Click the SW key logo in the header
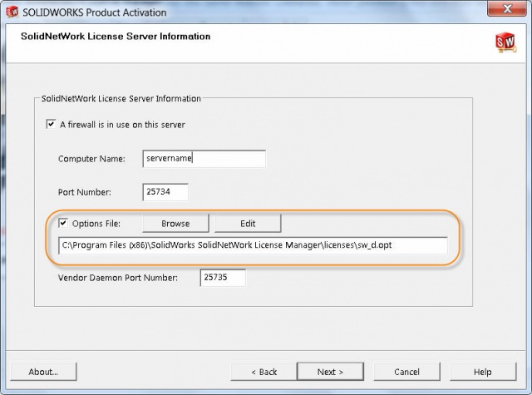Viewport: 532px width, 395px height. pyautogui.click(x=506, y=42)
